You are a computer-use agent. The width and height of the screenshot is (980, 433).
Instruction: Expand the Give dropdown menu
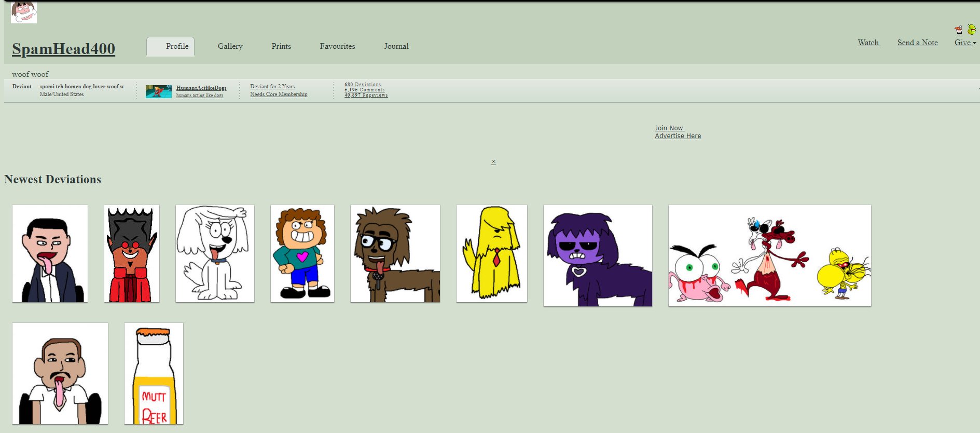(x=965, y=43)
